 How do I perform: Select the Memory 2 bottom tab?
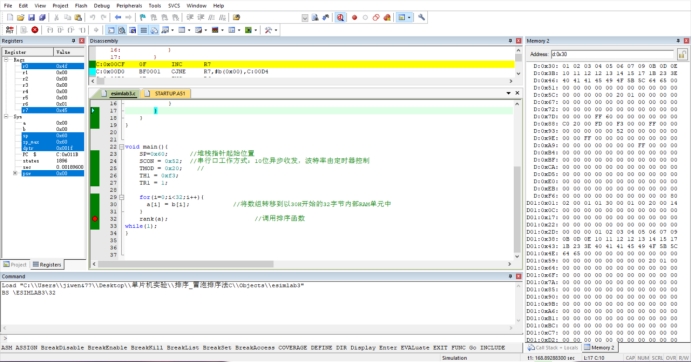click(599, 347)
